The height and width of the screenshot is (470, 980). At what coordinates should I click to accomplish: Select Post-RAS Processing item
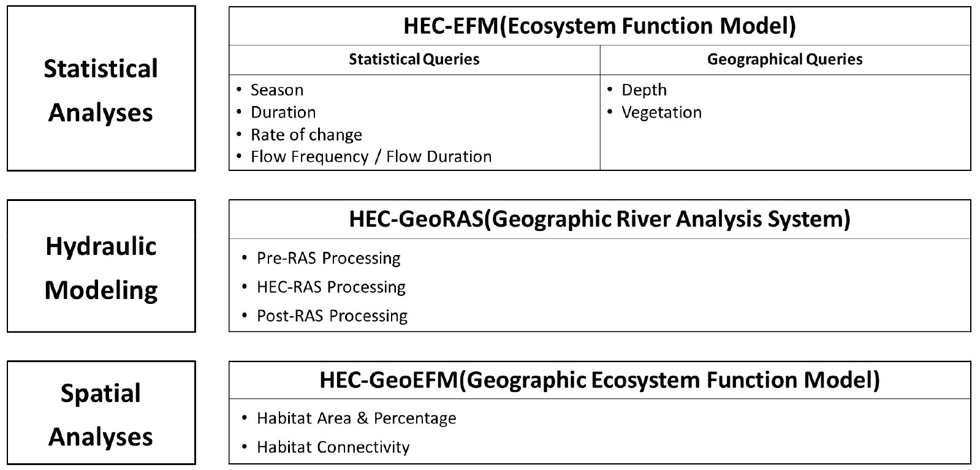click(x=332, y=316)
